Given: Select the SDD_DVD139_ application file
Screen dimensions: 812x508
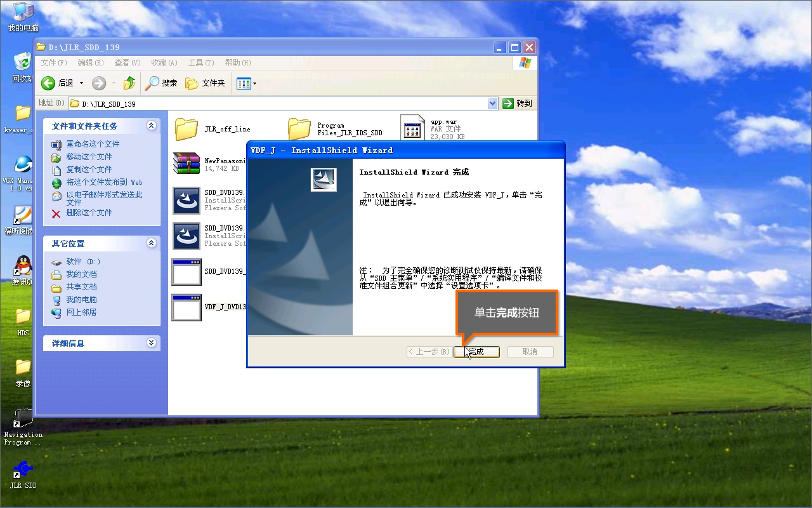Looking at the screenshot, I should pyautogui.click(x=209, y=272).
